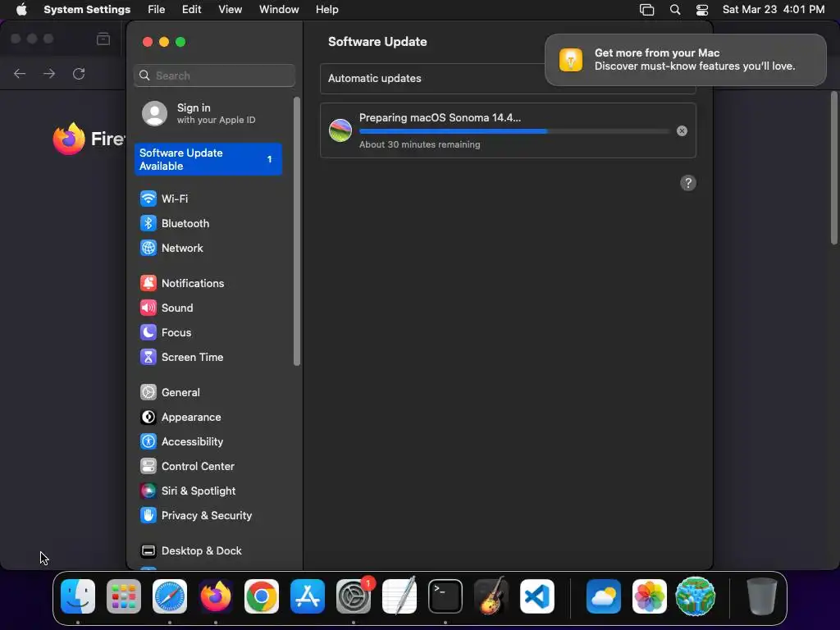
Task: Open Photos app from the Dock
Action: point(650,596)
